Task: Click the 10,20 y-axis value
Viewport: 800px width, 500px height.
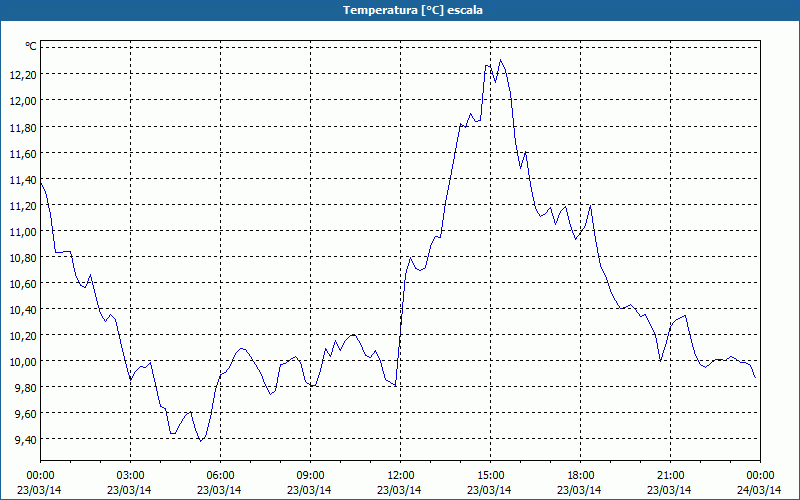Action: click(x=23, y=336)
